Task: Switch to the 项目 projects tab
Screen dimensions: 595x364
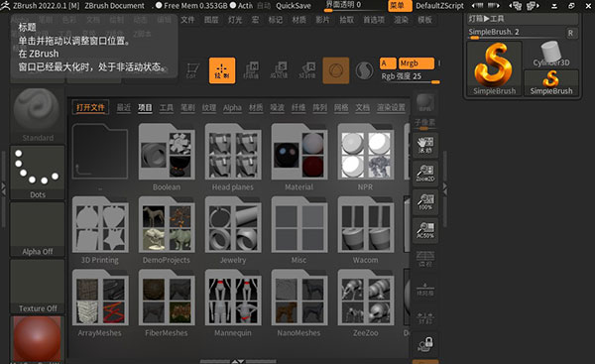Action: click(x=145, y=108)
